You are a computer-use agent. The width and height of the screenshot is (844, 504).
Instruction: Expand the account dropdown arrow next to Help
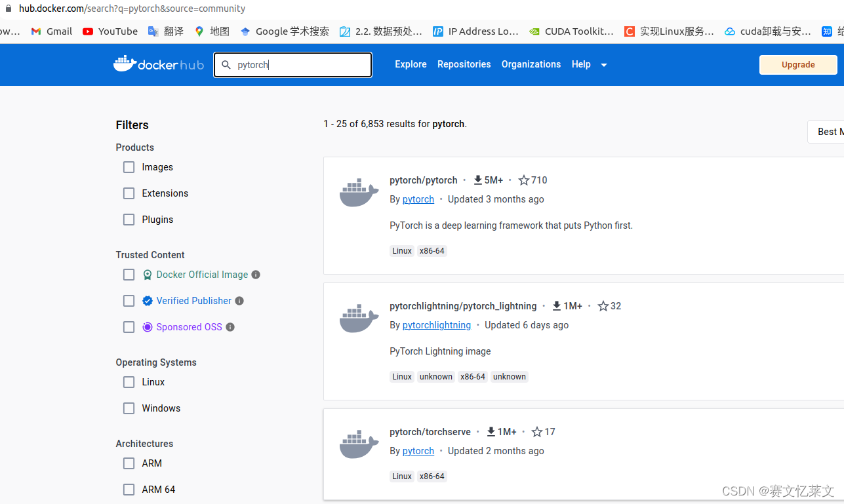click(604, 65)
